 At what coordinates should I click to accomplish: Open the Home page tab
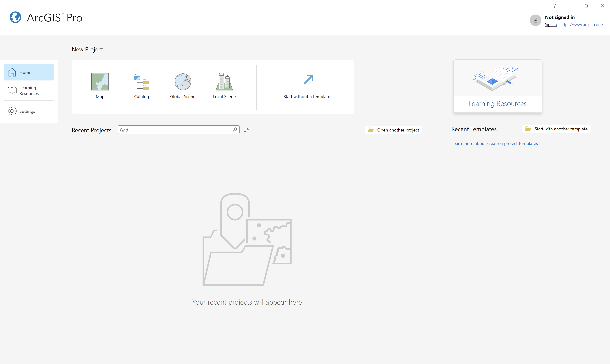click(29, 72)
